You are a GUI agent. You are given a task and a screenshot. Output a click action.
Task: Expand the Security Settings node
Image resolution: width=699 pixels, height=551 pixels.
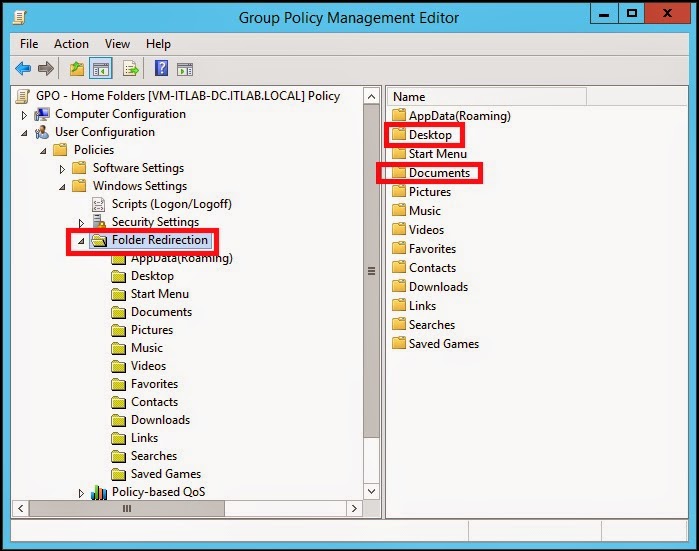click(x=81, y=223)
